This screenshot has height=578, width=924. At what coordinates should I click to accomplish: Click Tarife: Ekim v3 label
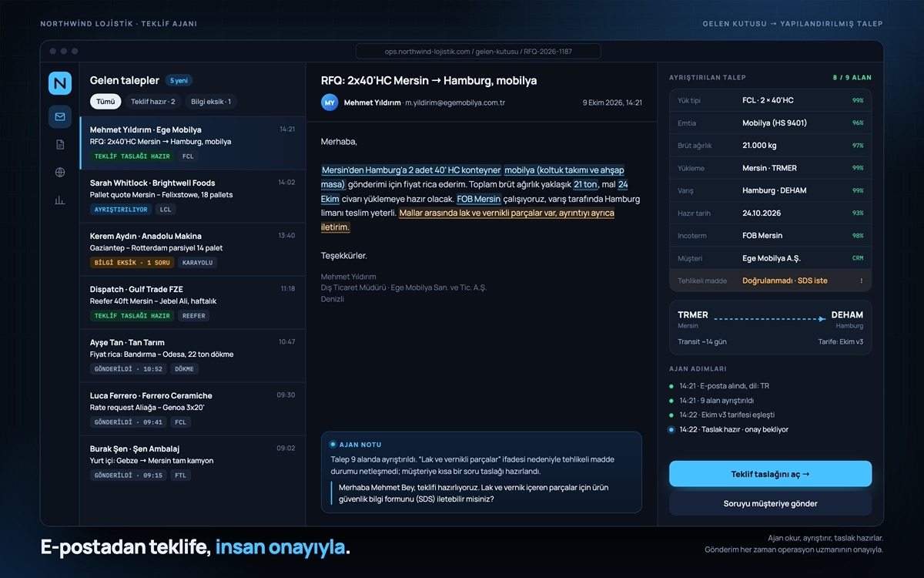(x=841, y=341)
